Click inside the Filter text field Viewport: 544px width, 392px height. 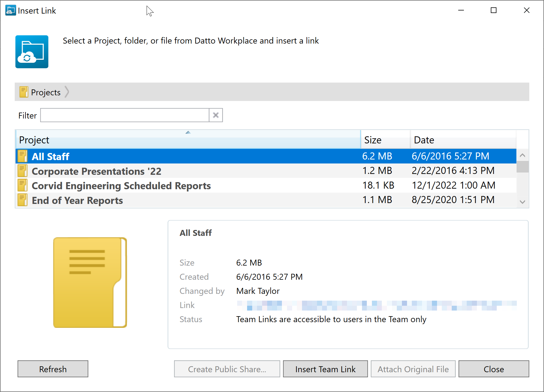(x=125, y=115)
